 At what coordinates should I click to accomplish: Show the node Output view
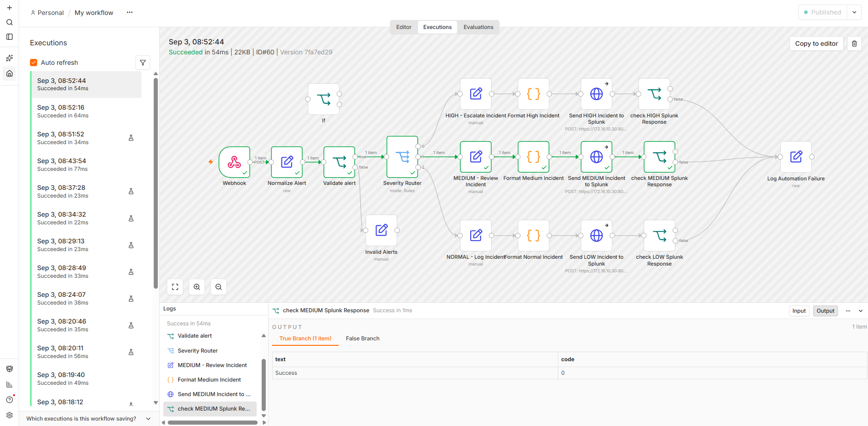click(825, 311)
